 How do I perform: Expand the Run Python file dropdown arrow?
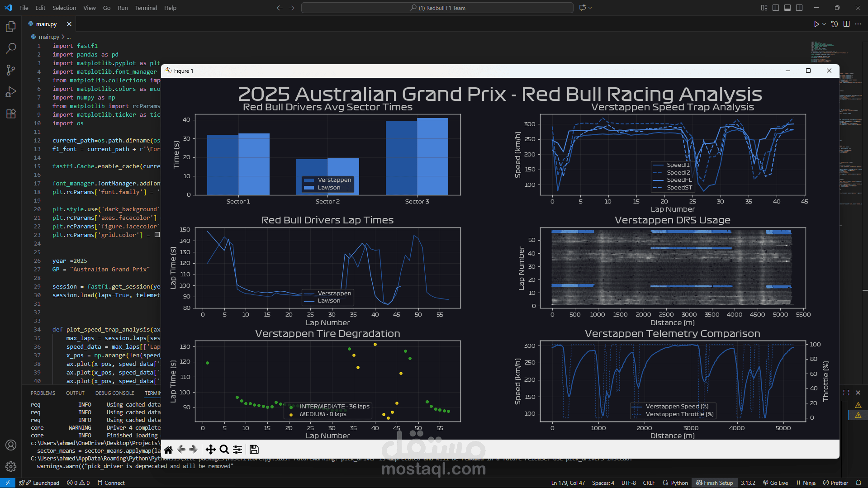point(824,24)
